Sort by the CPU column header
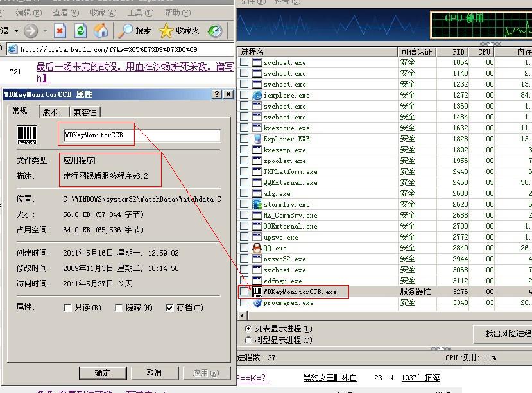Screen dimensions: 532x393 coord(482,51)
